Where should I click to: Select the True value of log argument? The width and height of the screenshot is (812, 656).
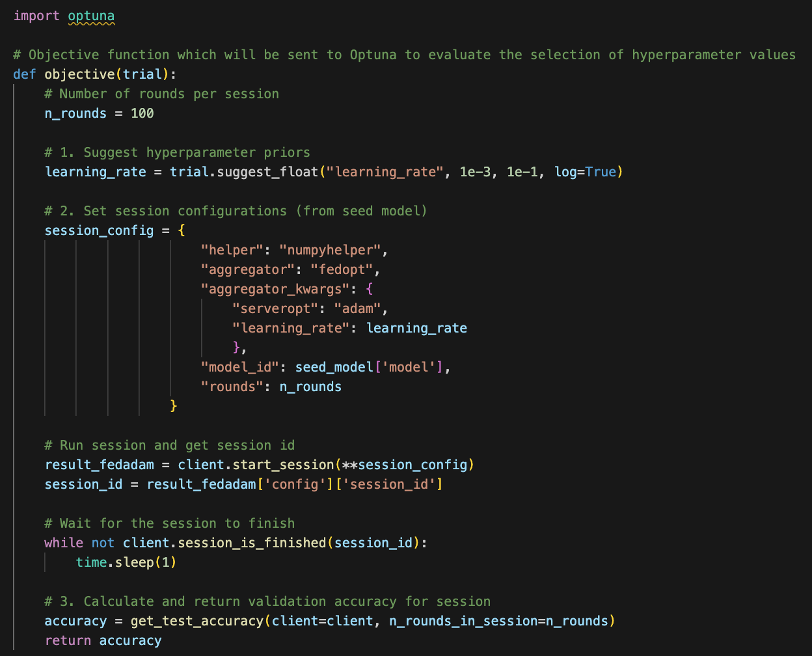click(x=601, y=172)
